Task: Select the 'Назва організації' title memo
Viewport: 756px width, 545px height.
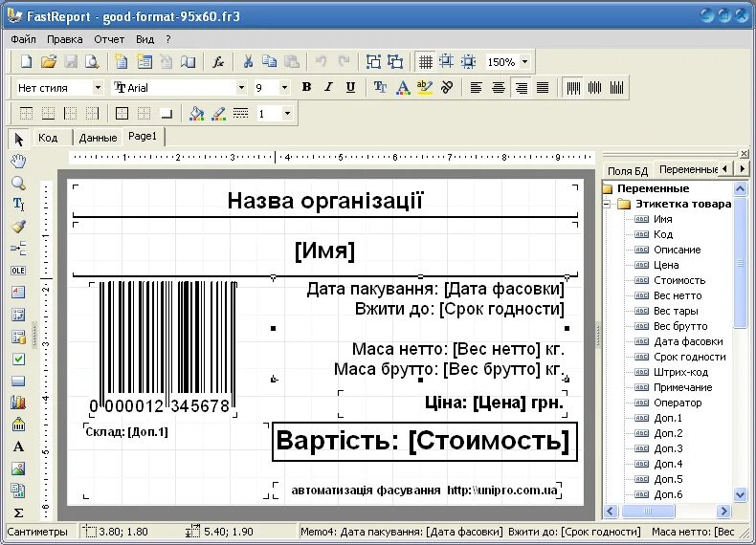Action: [x=325, y=201]
